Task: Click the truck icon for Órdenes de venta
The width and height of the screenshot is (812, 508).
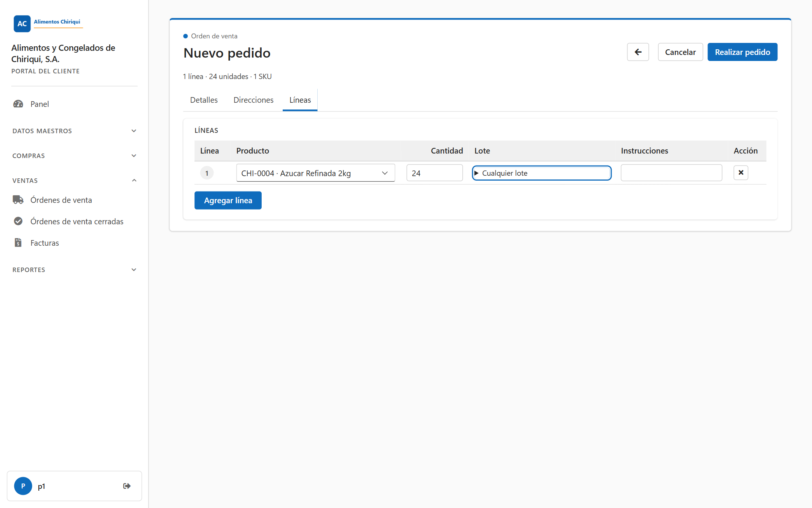Action: tap(18, 200)
